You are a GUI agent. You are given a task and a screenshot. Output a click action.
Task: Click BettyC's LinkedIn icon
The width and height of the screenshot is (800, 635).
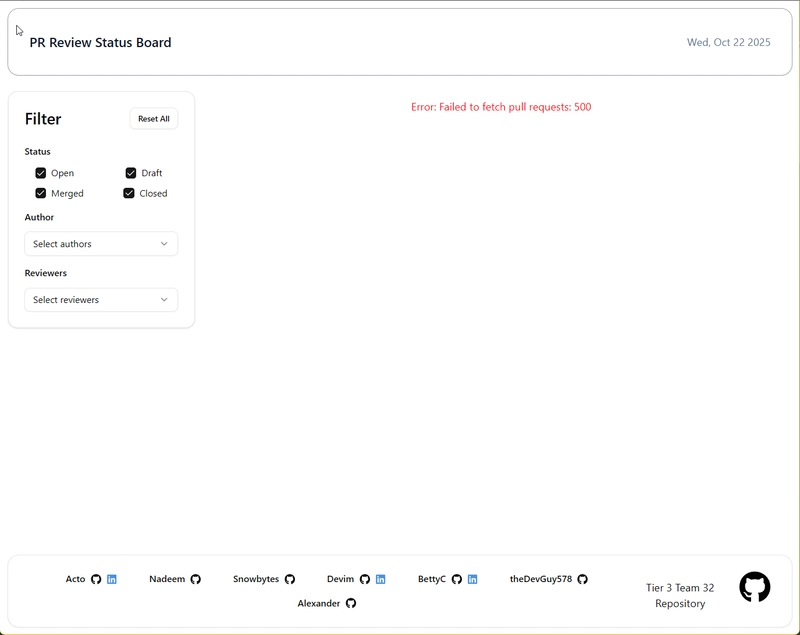pos(473,579)
